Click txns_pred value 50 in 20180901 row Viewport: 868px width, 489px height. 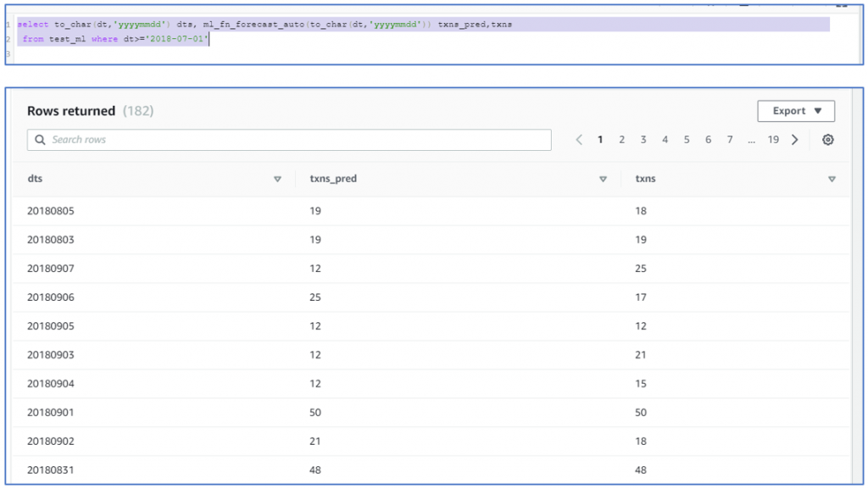pyautogui.click(x=315, y=412)
